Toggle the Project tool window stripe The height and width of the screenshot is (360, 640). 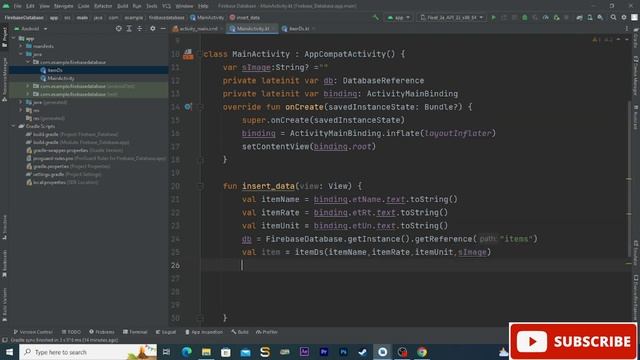point(4,37)
